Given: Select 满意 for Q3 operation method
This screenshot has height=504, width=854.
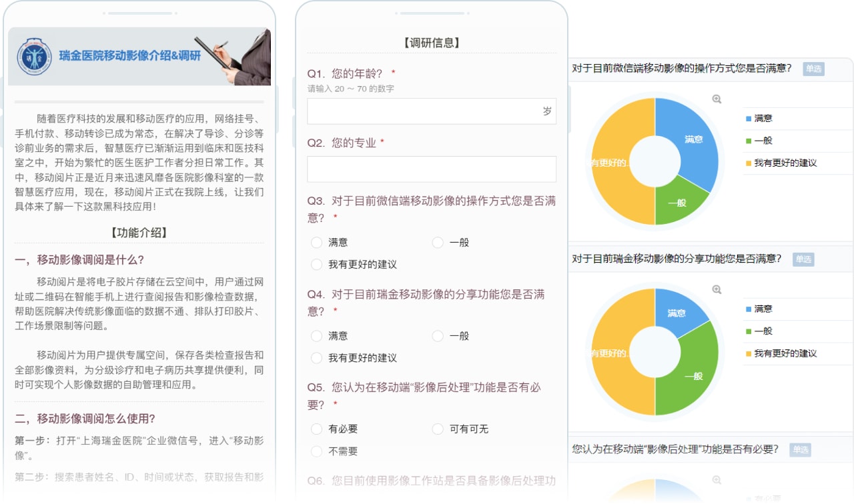Looking at the screenshot, I should click(317, 243).
